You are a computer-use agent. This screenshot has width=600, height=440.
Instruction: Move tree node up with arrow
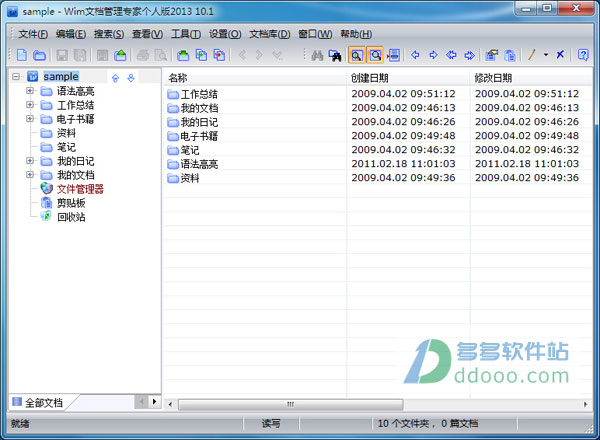click(x=115, y=78)
